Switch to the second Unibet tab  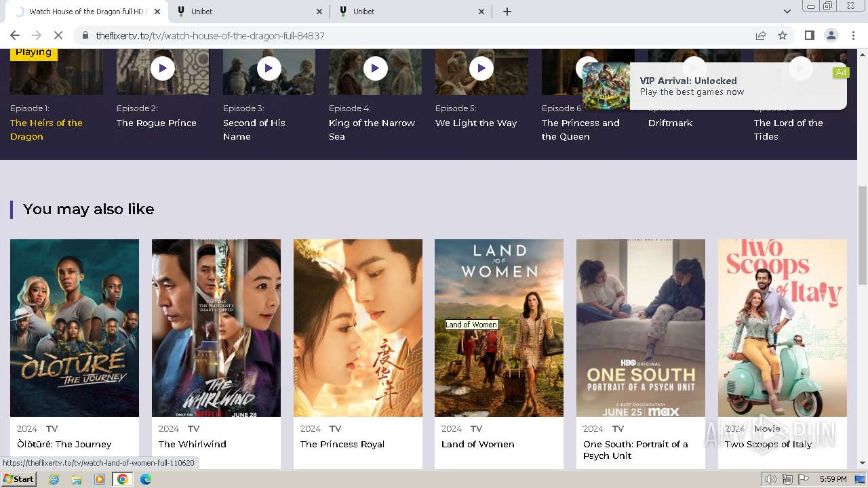click(412, 12)
